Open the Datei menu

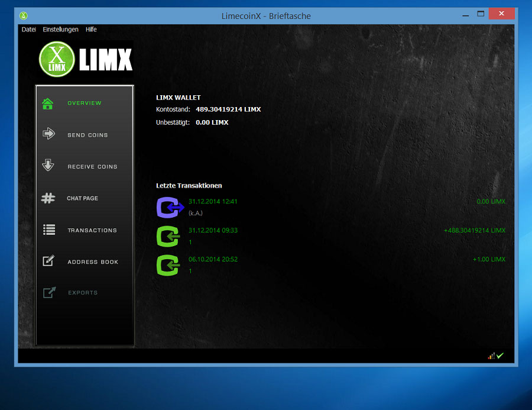pos(29,30)
